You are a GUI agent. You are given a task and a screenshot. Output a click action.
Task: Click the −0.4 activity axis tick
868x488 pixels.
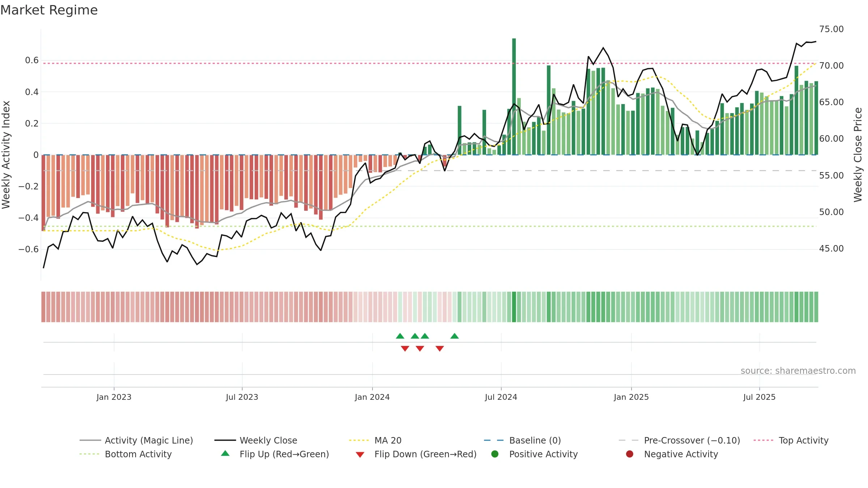coord(29,218)
